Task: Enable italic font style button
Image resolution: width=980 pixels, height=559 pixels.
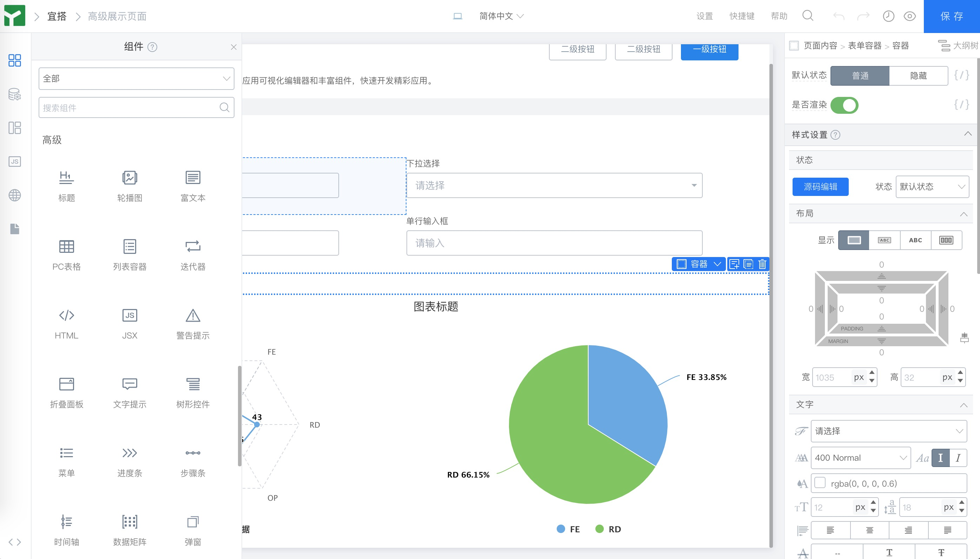Action: click(x=958, y=458)
